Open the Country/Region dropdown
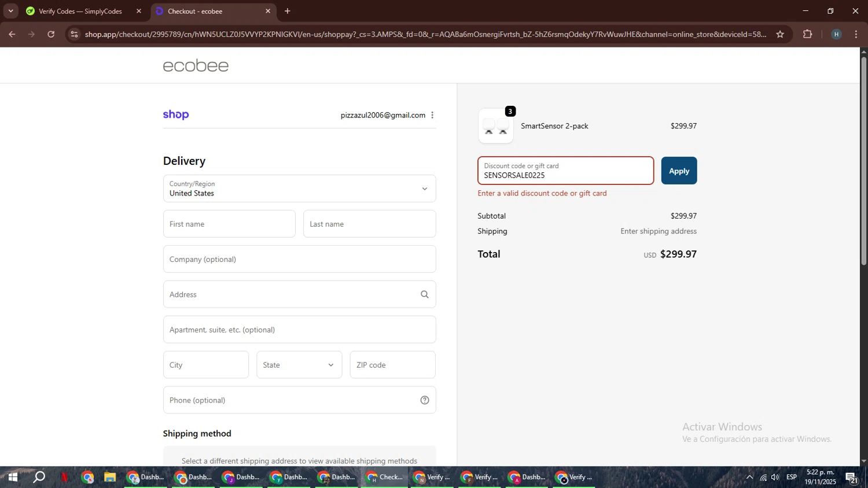The width and height of the screenshot is (868, 488). click(x=299, y=188)
